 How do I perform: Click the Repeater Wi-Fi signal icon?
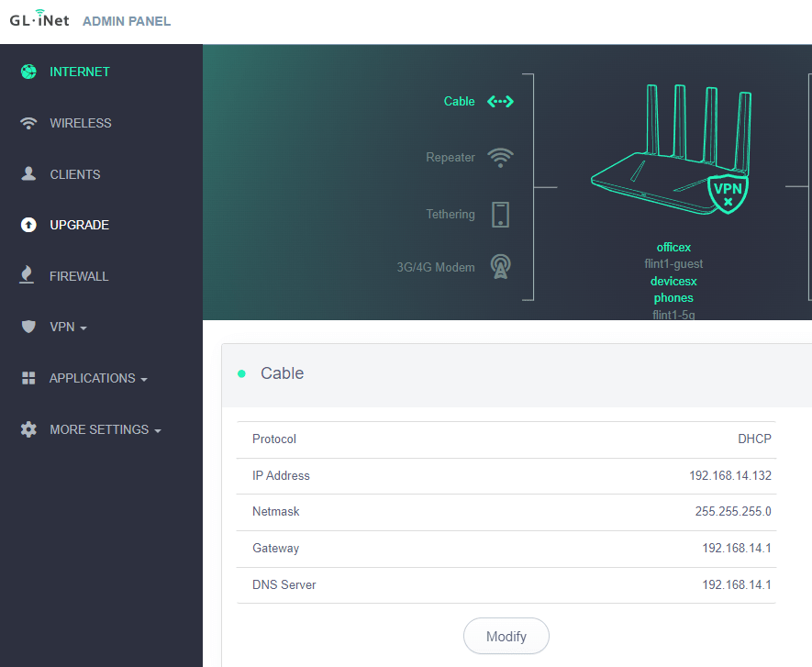500,158
